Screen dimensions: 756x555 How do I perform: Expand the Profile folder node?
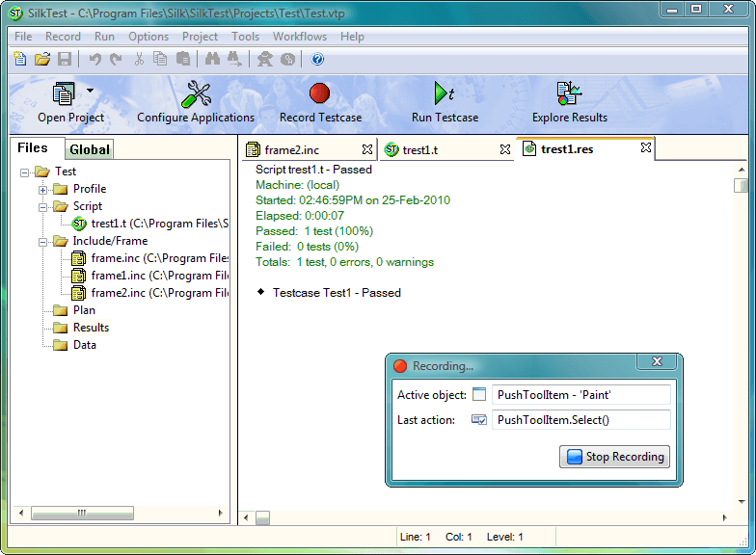[42, 189]
